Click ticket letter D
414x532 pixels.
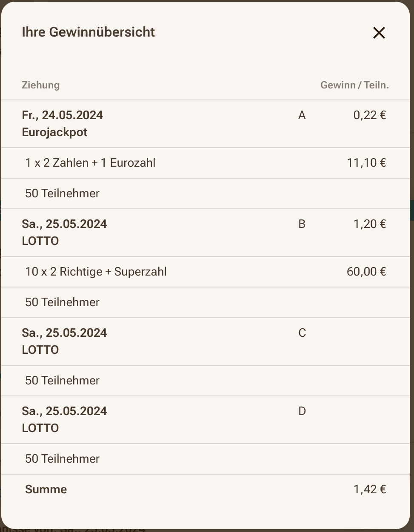[302, 411]
